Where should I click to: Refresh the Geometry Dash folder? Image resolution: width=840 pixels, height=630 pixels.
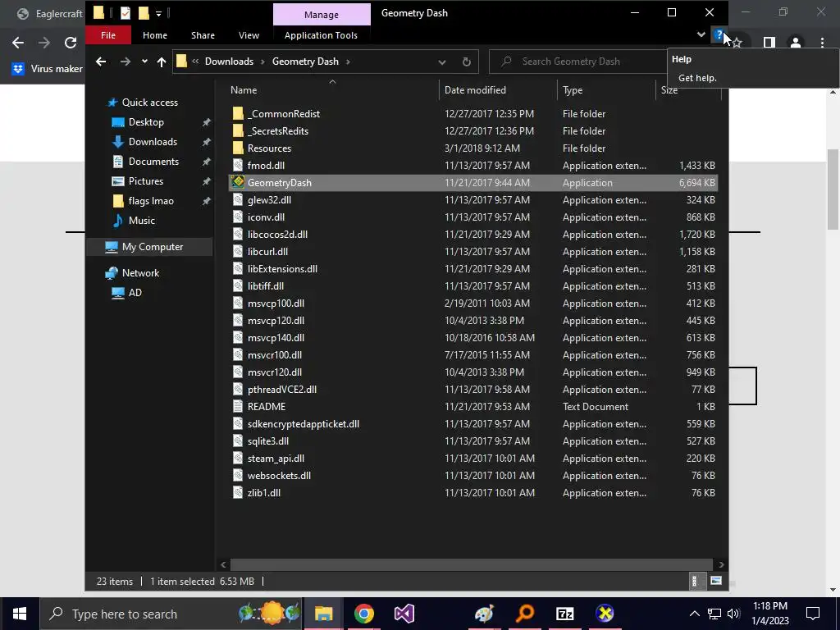[x=466, y=62]
